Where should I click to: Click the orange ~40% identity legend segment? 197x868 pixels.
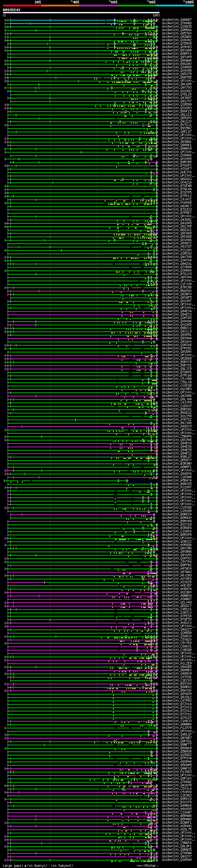(x=60, y=6)
